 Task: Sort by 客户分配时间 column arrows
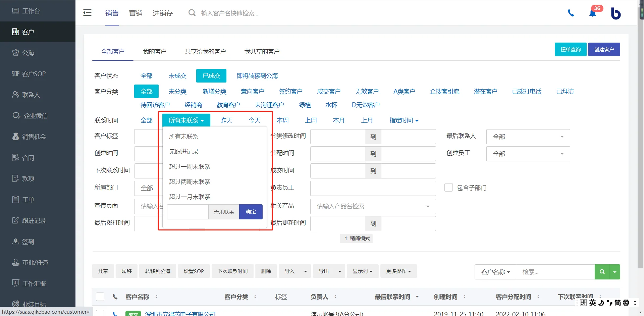538,297
